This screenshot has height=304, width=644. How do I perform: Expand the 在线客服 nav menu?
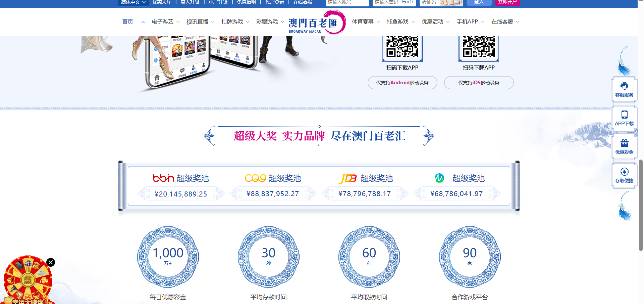tap(505, 22)
